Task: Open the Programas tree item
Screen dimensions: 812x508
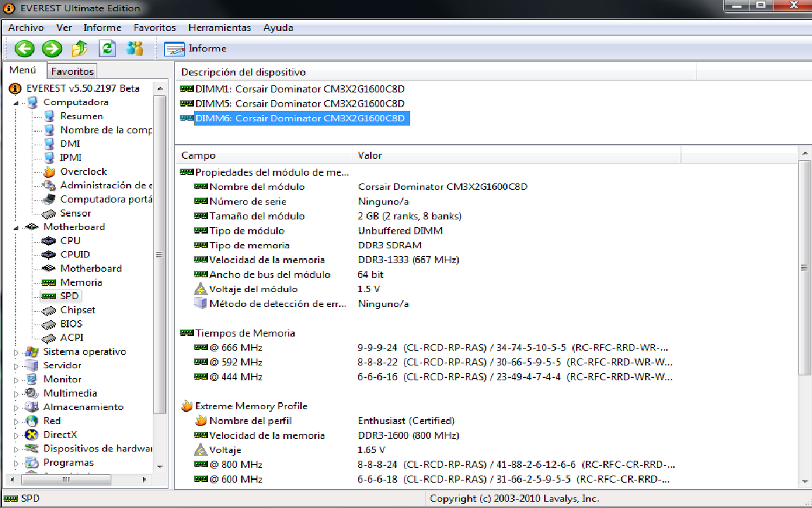Action: 68,462
